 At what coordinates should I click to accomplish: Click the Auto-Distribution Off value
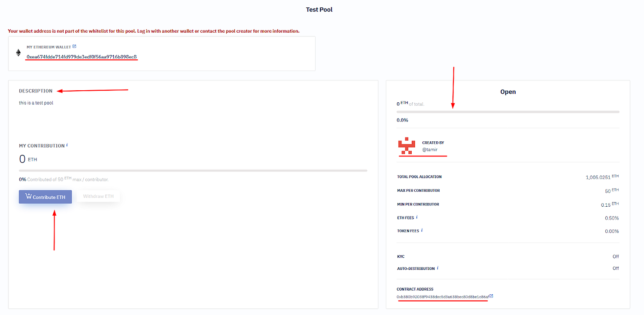616,269
